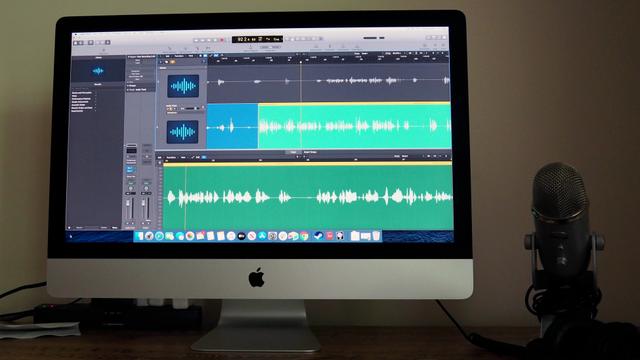Select the waveform icon of the first track
640x360 pixels.
[183, 86]
